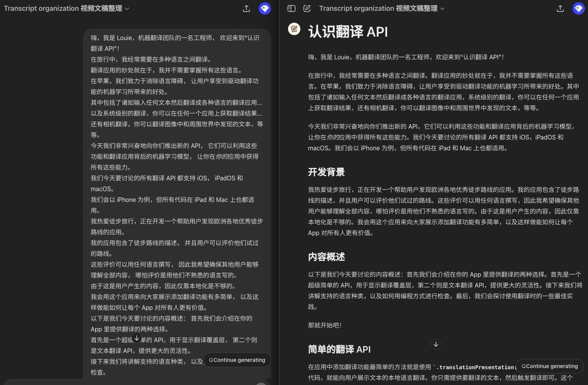Click the '内容概述' section heading

click(326, 257)
